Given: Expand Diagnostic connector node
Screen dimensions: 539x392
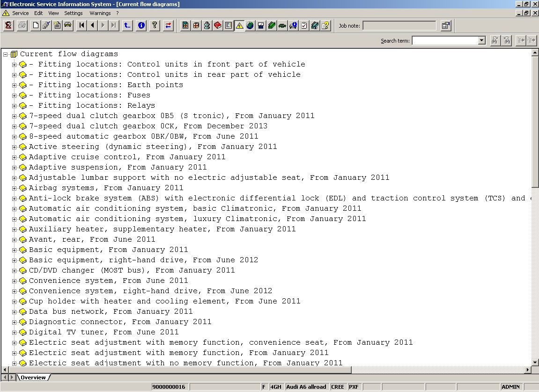Looking at the screenshot, I should pyautogui.click(x=14, y=322).
